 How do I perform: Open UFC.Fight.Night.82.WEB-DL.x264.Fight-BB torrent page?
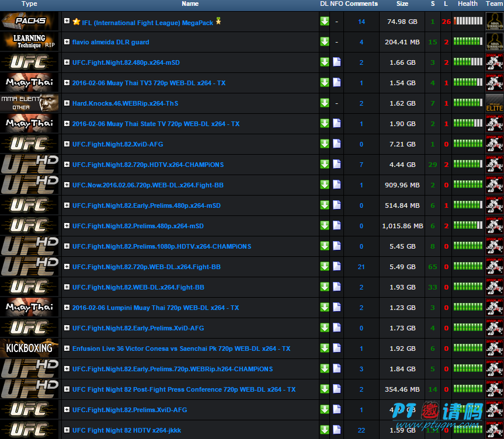click(138, 287)
